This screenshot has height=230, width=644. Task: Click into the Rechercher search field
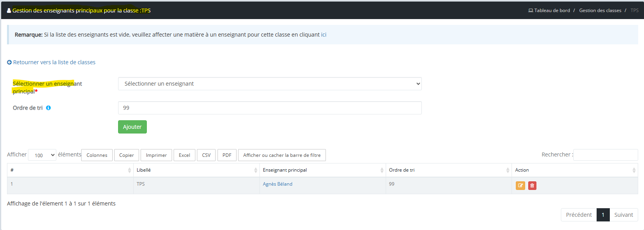tap(605, 155)
